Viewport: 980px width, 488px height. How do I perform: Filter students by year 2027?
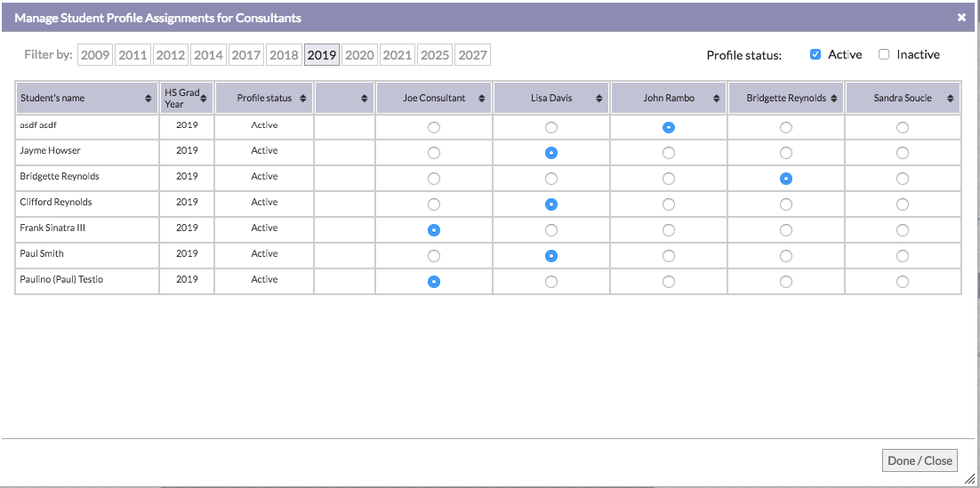click(472, 55)
